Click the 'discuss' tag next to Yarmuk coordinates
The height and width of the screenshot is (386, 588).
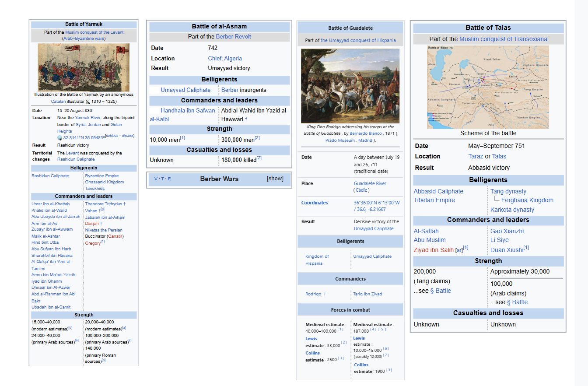128,136
